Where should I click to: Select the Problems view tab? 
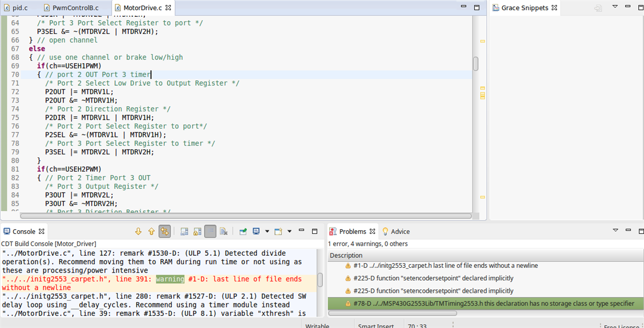point(352,231)
